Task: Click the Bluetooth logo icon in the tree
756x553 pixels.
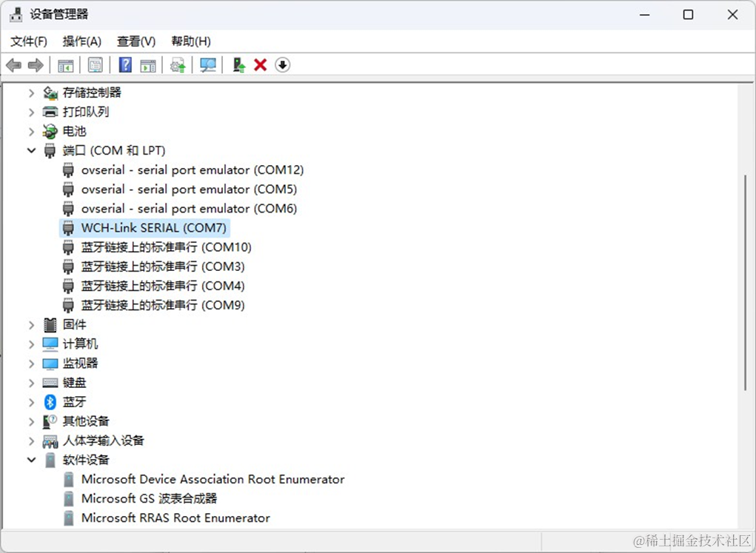Action: click(50, 402)
